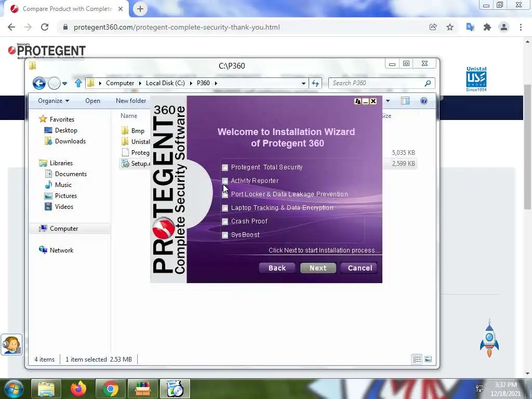Open Downloads in navigation pane
Viewport: 532px width, 399px height.
point(70,141)
